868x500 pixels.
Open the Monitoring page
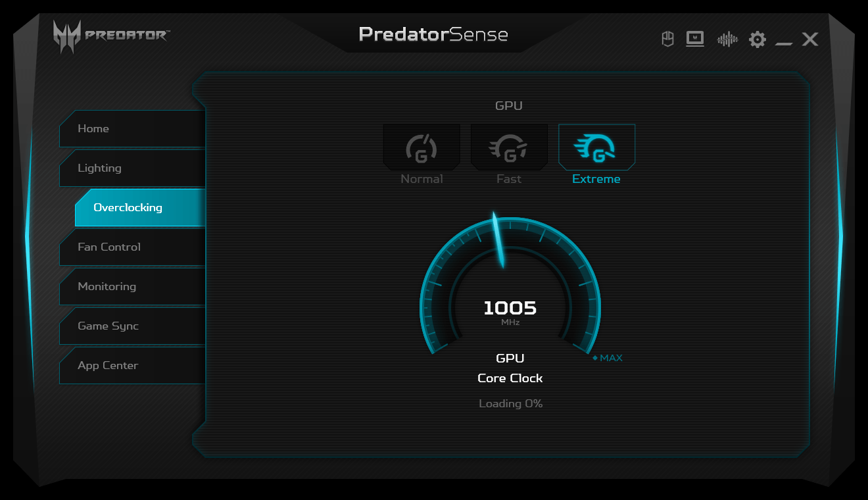pos(132,287)
